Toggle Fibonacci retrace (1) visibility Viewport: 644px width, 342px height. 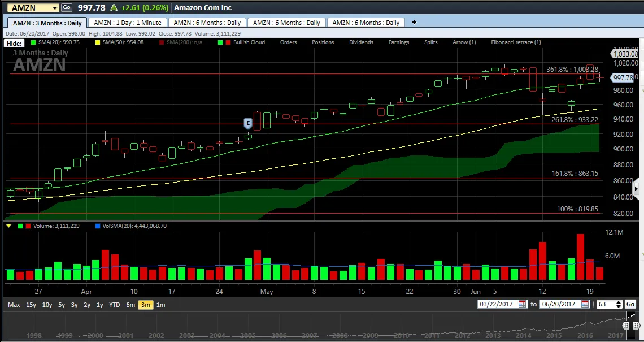tap(516, 42)
